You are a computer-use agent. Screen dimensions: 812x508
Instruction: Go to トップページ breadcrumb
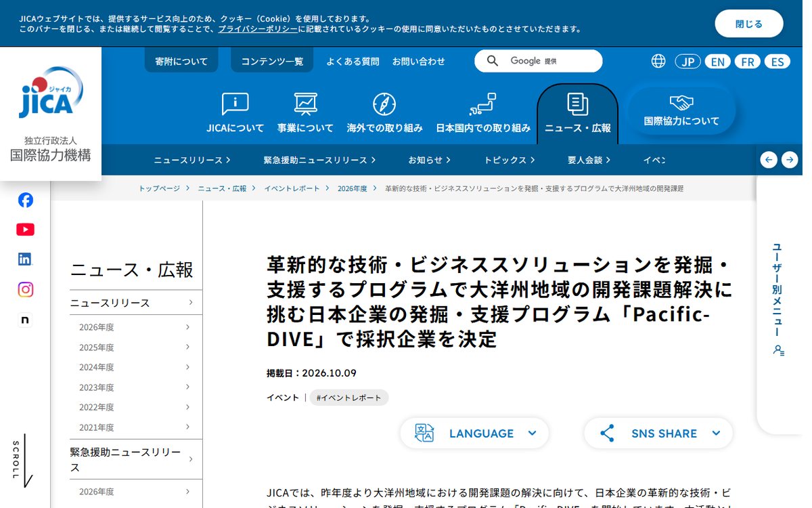coord(160,188)
